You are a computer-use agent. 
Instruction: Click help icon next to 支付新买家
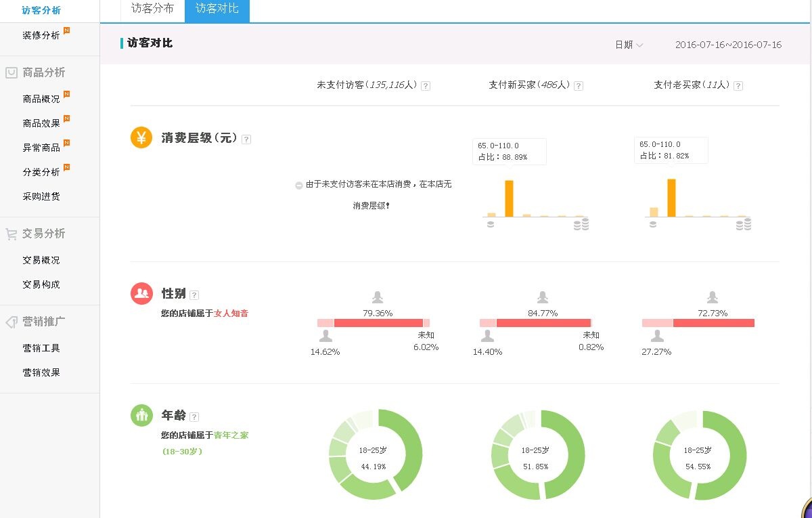(578, 86)
